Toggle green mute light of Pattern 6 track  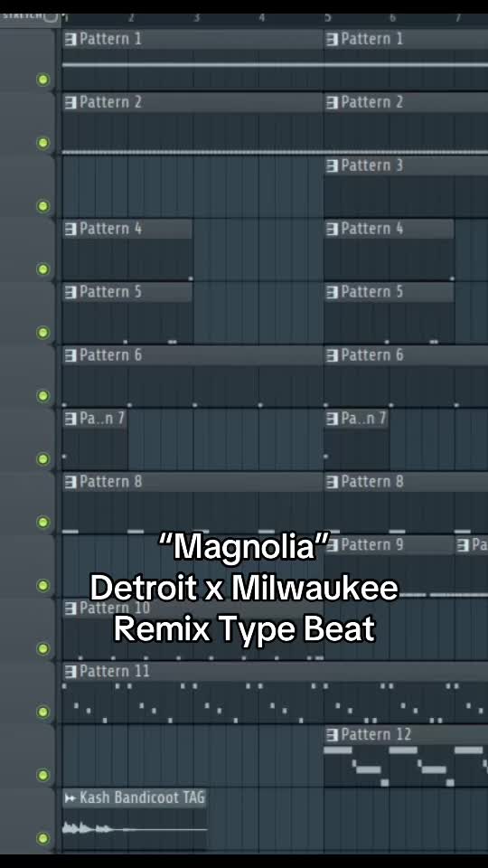coord(42,395)
